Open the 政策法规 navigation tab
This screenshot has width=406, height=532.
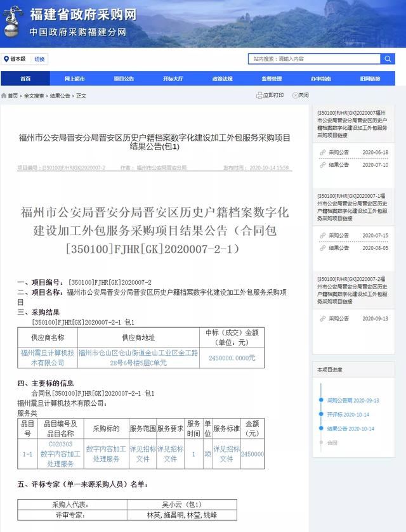pyautogui.click(x=222, y=79)
